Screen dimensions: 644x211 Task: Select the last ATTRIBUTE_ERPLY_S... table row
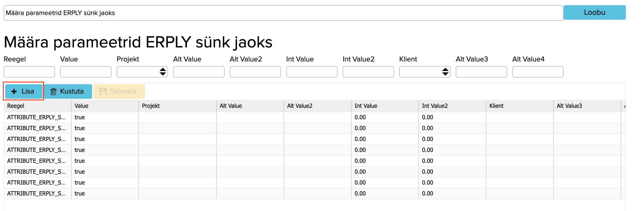pos(36,193)
